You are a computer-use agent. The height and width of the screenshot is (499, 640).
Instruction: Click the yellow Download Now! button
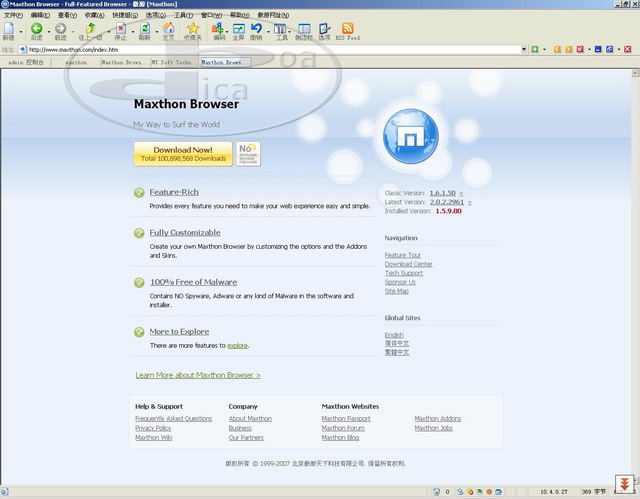pos(183,153)
